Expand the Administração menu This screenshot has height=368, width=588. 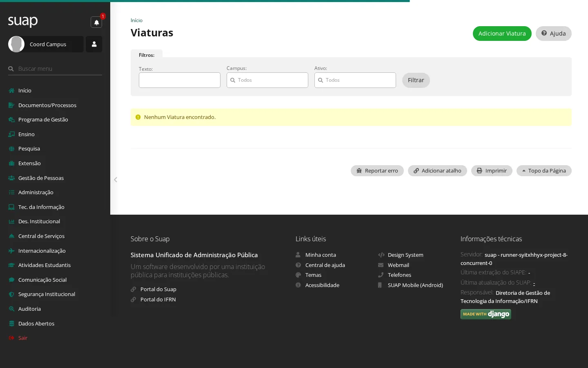coord(55,192)
